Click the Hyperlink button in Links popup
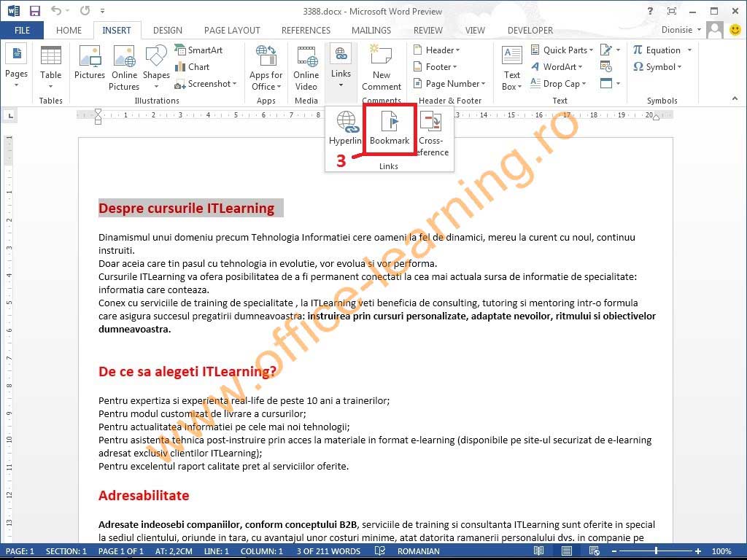The image size is (747, 560). pyautogui.click(x=345, y=128)
